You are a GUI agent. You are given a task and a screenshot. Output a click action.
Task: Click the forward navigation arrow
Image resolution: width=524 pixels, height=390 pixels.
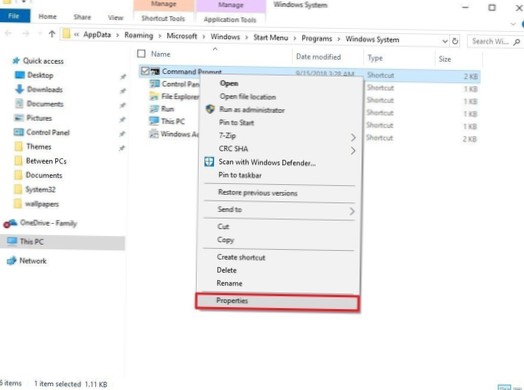coord(25,33)
